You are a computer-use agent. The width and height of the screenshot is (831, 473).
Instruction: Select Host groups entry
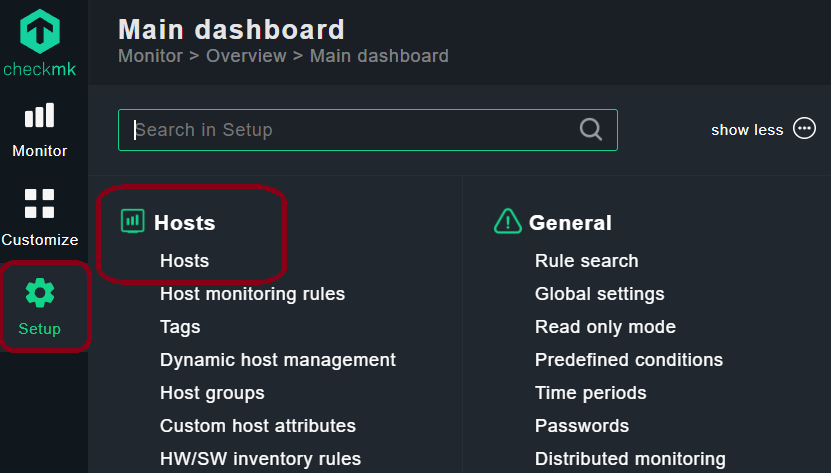[212, 393]
